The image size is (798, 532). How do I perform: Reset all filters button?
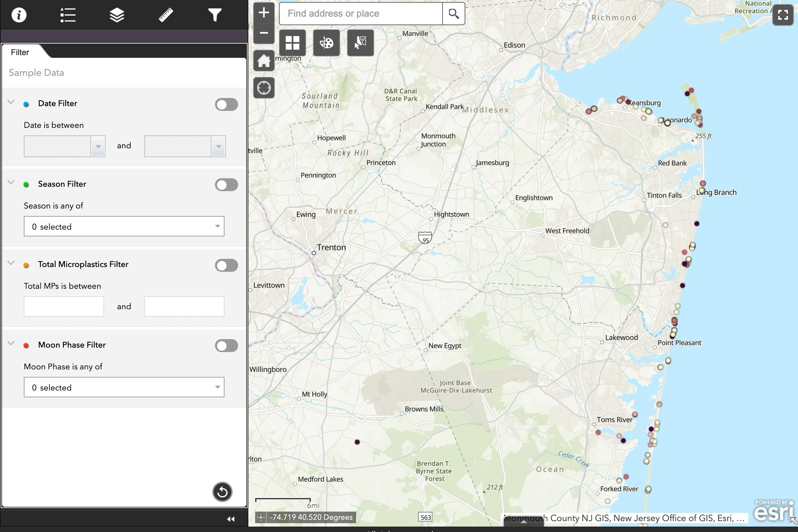pos(222,492)
